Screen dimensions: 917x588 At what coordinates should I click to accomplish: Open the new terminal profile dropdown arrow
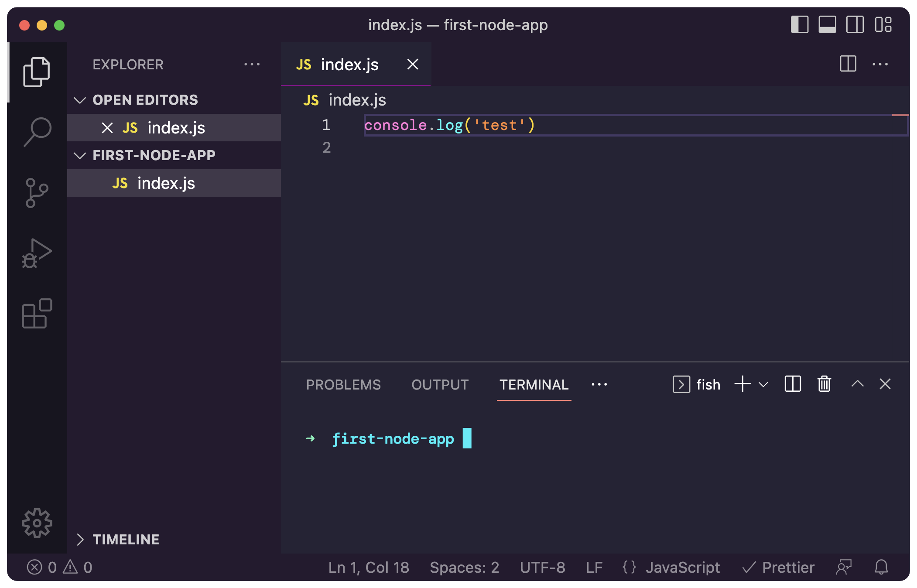pyautogui.click(x=763, y=385)
